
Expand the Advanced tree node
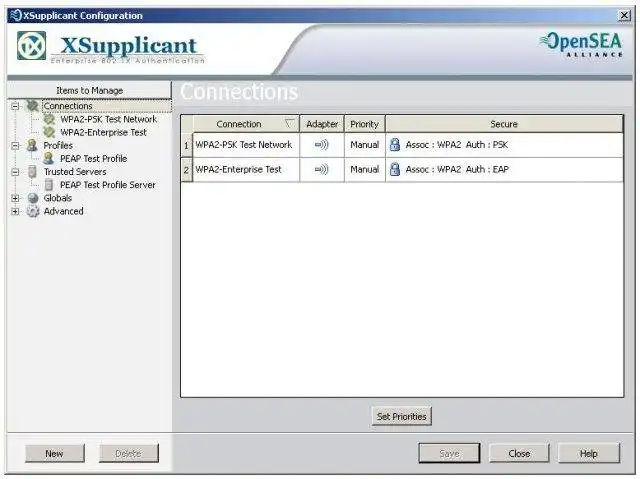click(x=15, y=211)
